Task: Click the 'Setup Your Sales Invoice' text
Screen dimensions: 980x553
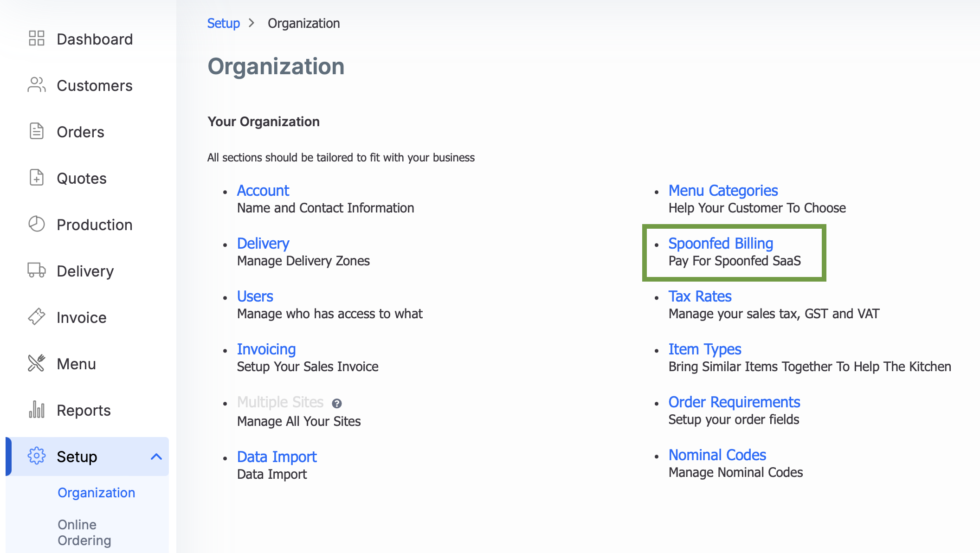Action: coord(308,367)
